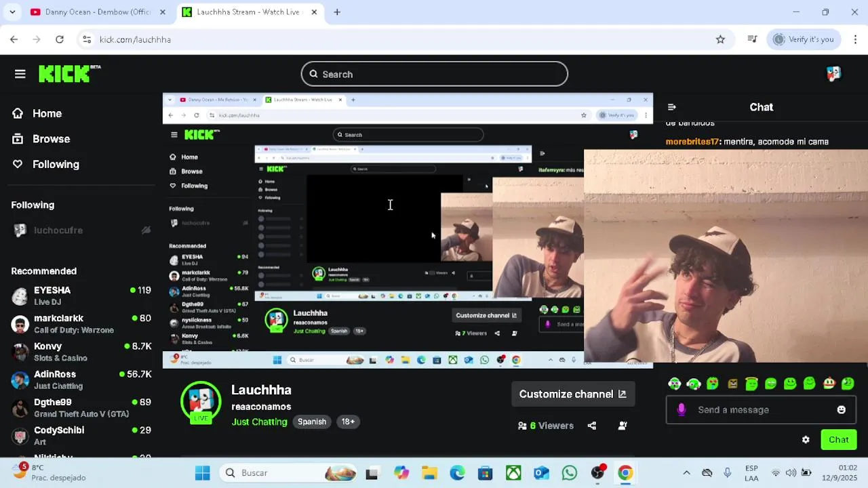Click the 6 Viewers count
This screenshot has height=488, width=868.
pos(546,426)
